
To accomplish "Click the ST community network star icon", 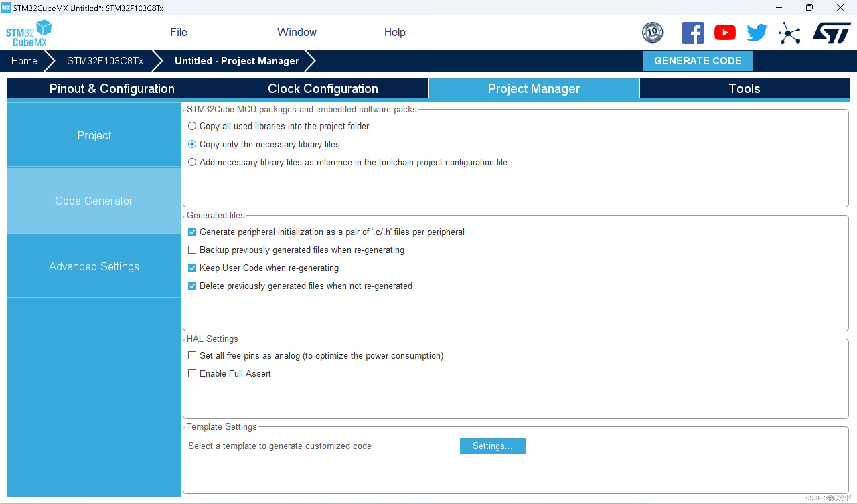I will click(789, 33).
